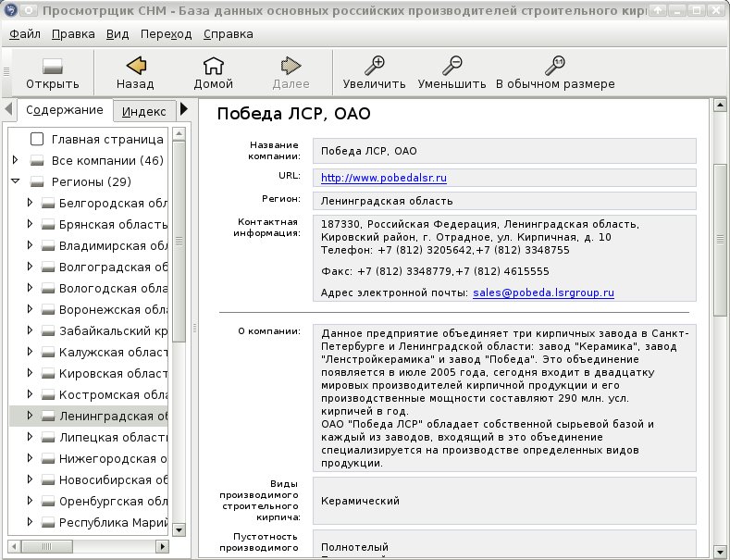
Task: Click sidebar horizontal scrollbar right arrow
Action: (x=162, y=546)
